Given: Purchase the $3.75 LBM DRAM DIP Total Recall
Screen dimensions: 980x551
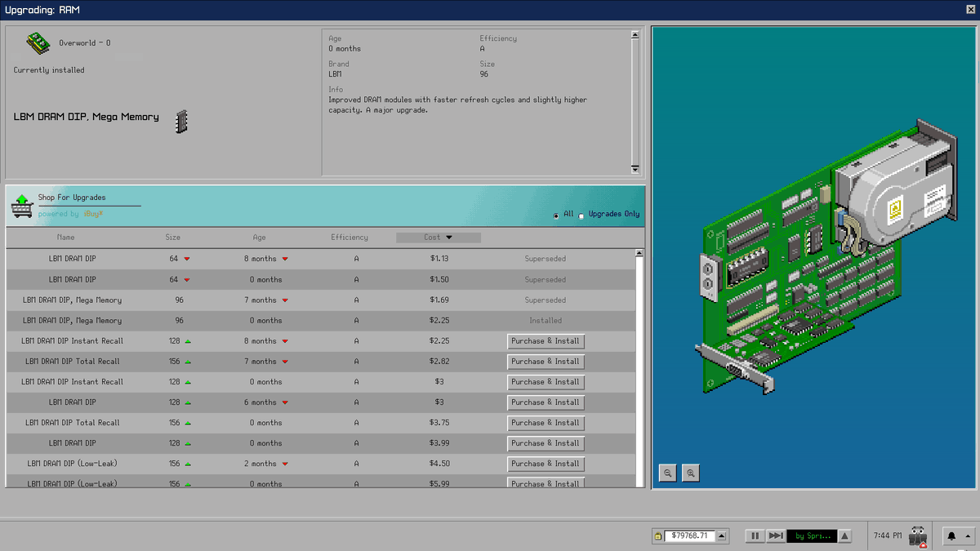Looking at the screenshot, I should (x=546, y=423).
